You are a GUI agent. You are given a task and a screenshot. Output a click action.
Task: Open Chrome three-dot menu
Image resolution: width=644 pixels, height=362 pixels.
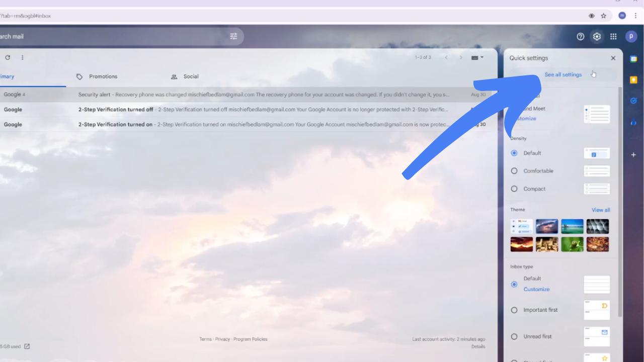tap(636, 16)
